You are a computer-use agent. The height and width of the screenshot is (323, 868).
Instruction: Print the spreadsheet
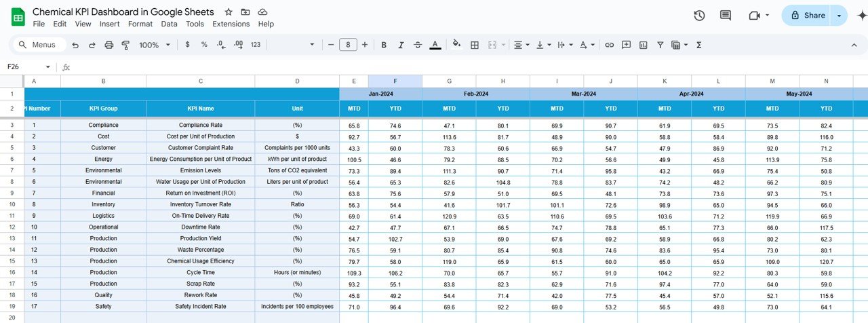109,45
